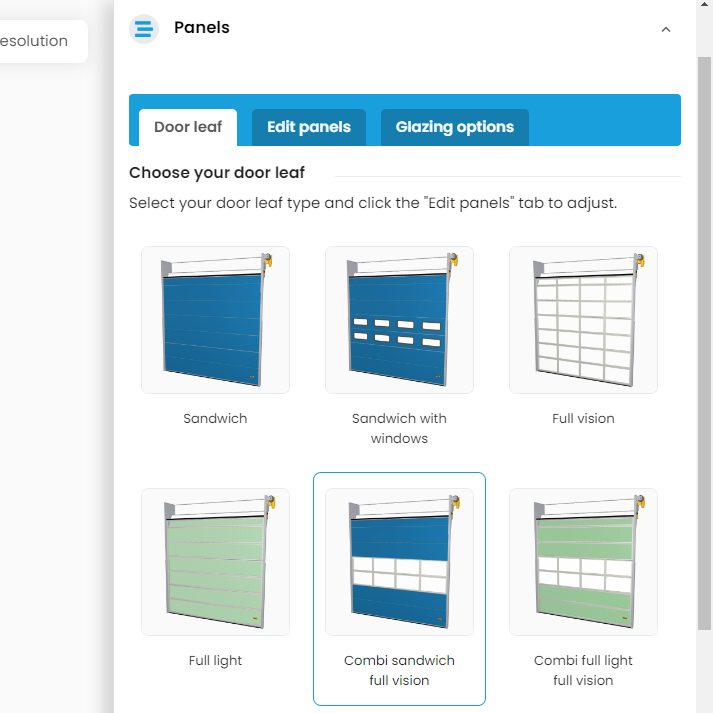Pick Combi full light full vision image

click(x=584, y=562)
